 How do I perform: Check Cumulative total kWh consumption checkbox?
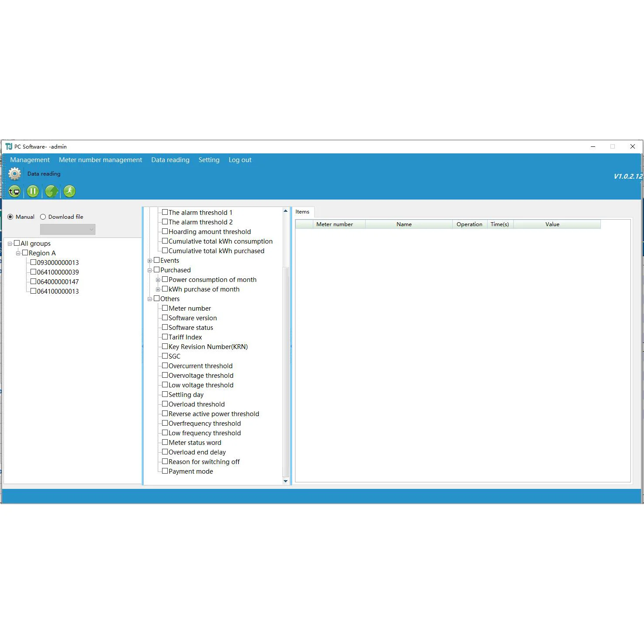point(165,241)
